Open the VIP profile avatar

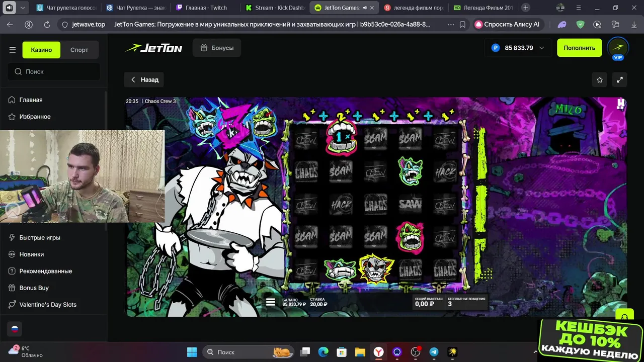(618, 48)
